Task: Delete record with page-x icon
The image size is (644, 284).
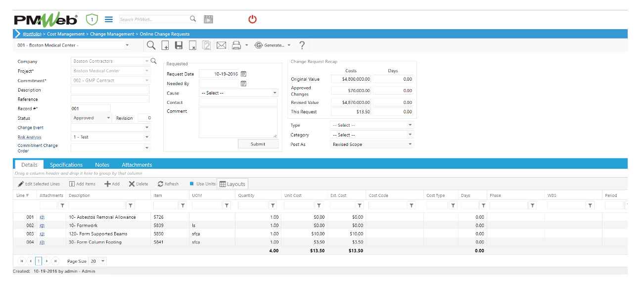Action: click(193, 46)
